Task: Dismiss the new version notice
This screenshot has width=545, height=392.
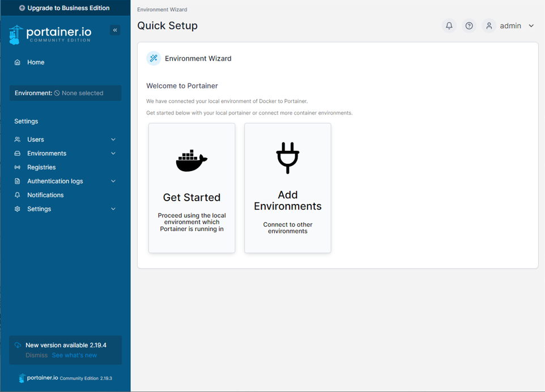Action: click(36, 355)
